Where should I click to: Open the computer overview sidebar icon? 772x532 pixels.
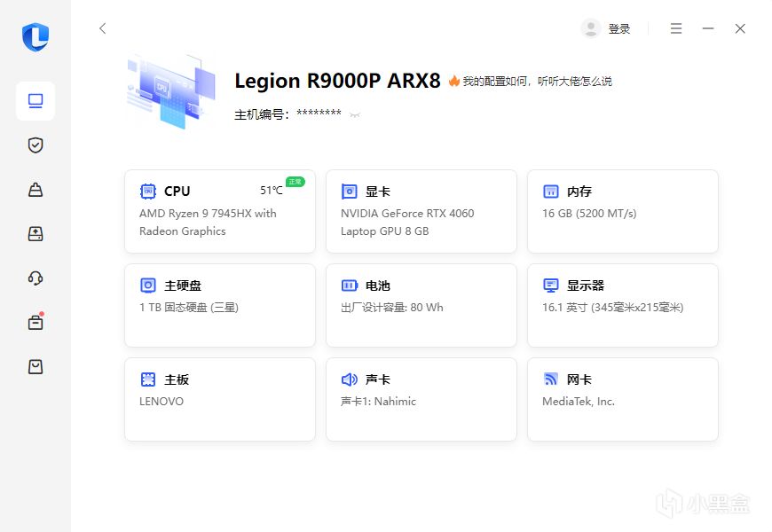point(35,101)
